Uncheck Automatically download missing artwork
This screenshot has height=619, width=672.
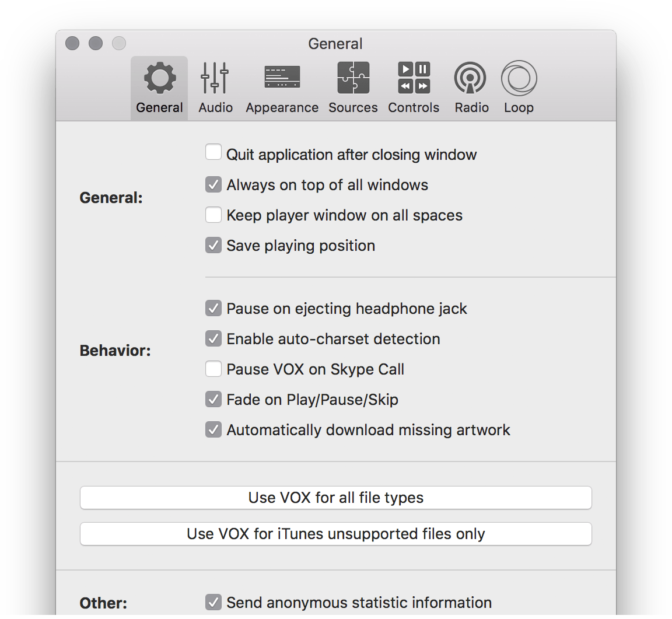coord(213,429)
